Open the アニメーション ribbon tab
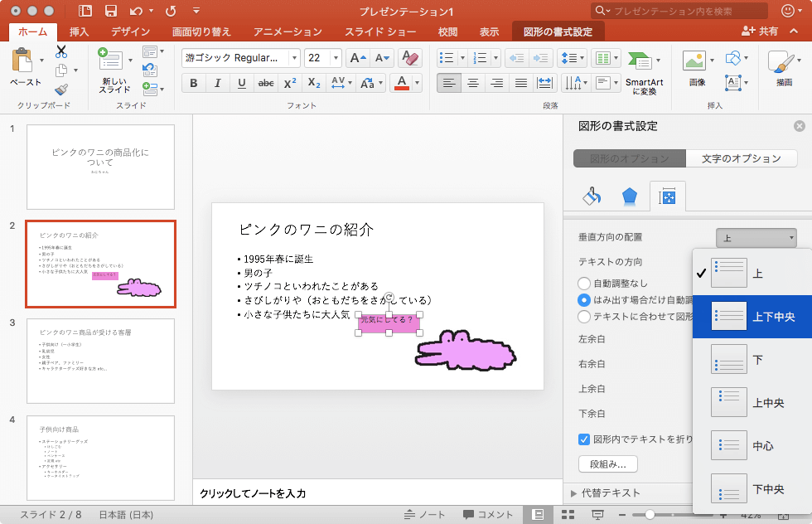812x524 pixels. pyautogui.click(x=287, y=32)
